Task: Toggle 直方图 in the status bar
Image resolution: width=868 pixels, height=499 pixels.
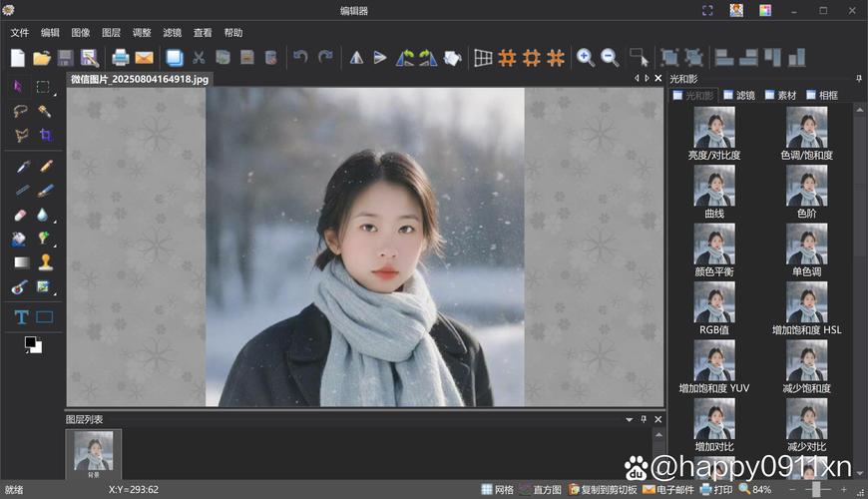Action: (541, 490)
